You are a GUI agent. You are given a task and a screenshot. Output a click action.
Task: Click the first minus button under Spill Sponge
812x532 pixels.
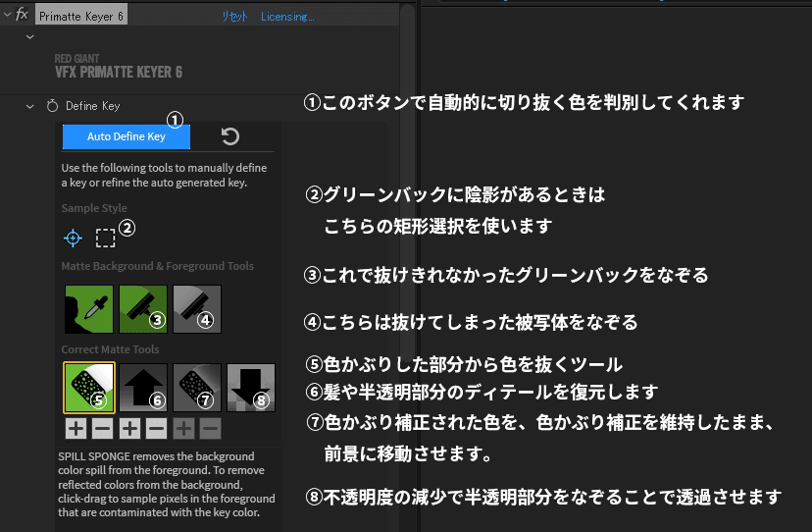pos(103,429)
